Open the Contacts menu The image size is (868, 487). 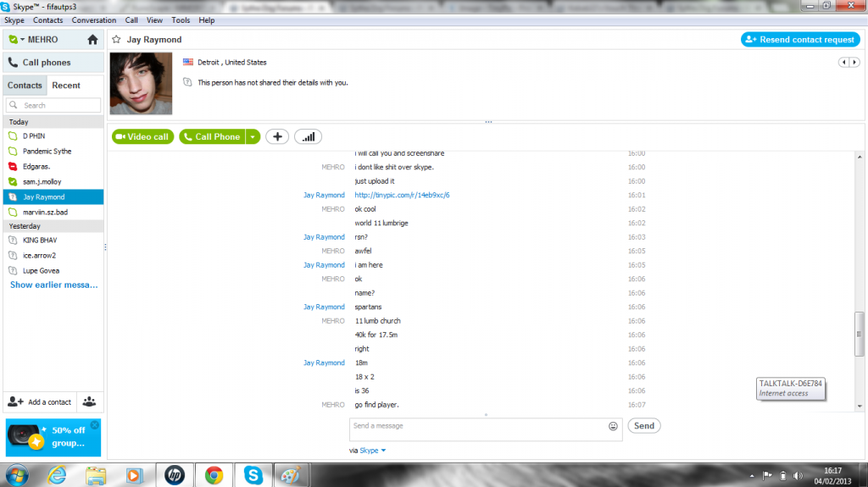47,20
